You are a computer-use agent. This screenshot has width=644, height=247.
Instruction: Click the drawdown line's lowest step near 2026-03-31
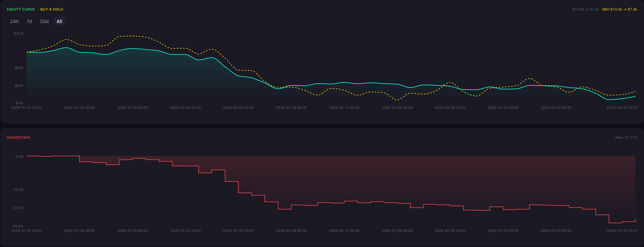click(x=615, y=223)
